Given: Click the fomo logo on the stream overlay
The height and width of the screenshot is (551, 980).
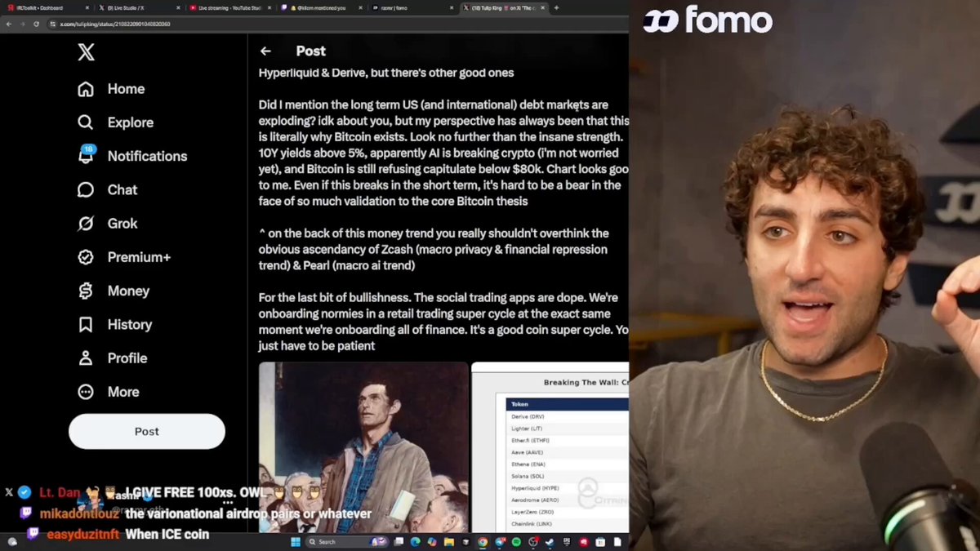Looking at the screenshot, I should 707,20.
